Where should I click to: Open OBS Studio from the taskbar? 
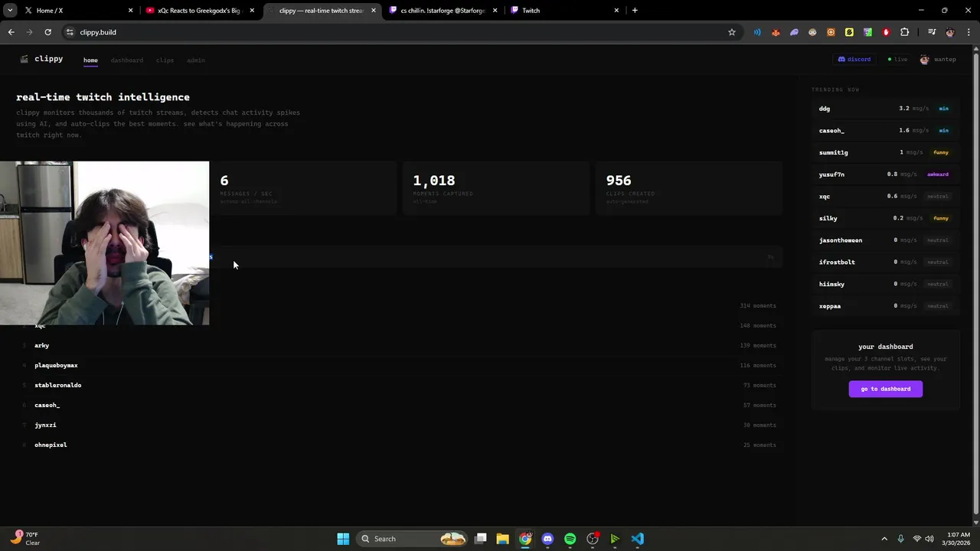[x=593, y=539]
